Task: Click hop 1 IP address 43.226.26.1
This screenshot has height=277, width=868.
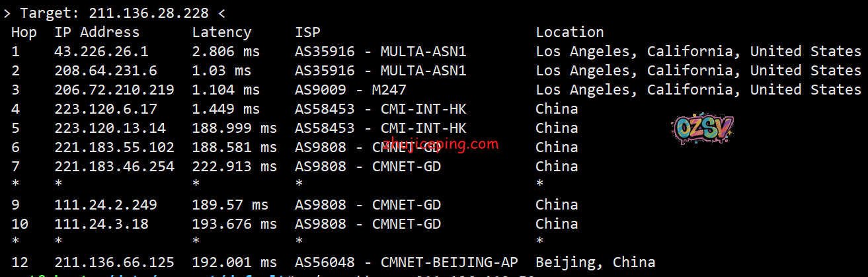Action: coord(102,52)
